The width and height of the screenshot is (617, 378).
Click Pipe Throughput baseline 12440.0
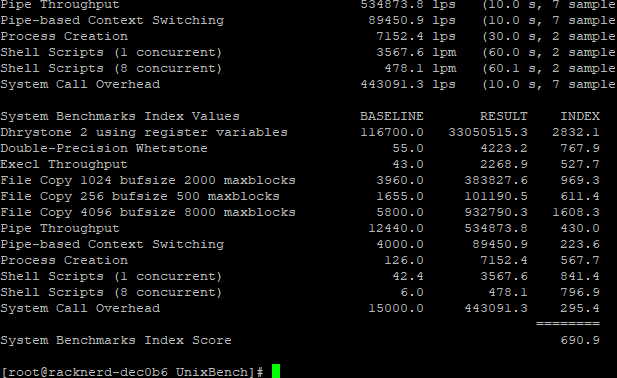tap(396, 229)
